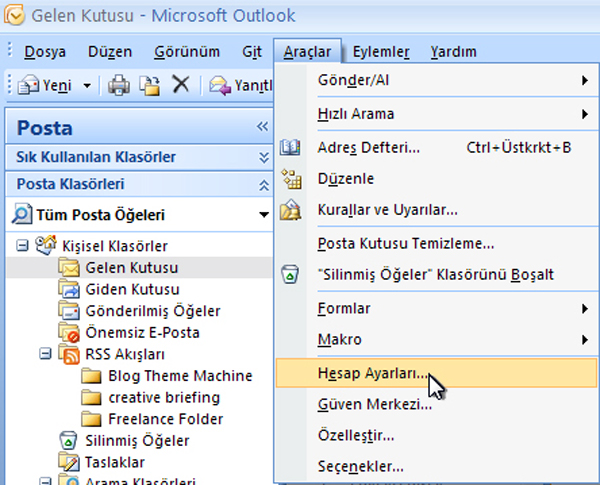Select the Blog Theme Machine feed label
Image resolution: width=600 pixels, height=485 pixels.
tap(180, 376)
